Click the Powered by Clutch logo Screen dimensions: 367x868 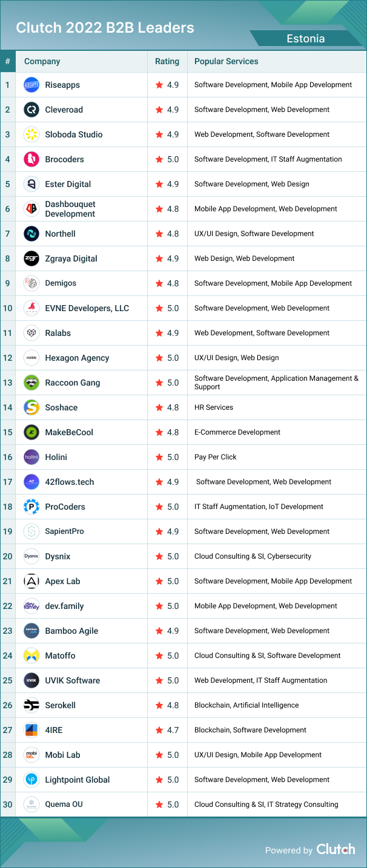[x=335, y=849]
